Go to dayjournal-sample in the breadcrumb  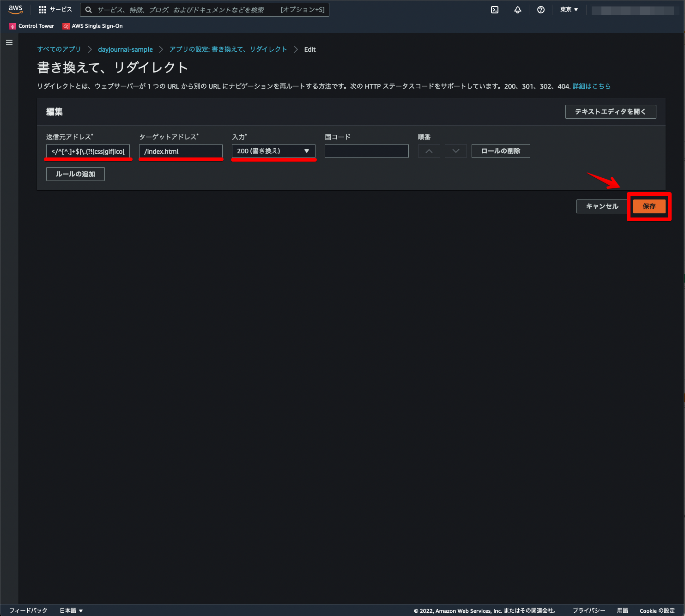(x=125, y=49)
